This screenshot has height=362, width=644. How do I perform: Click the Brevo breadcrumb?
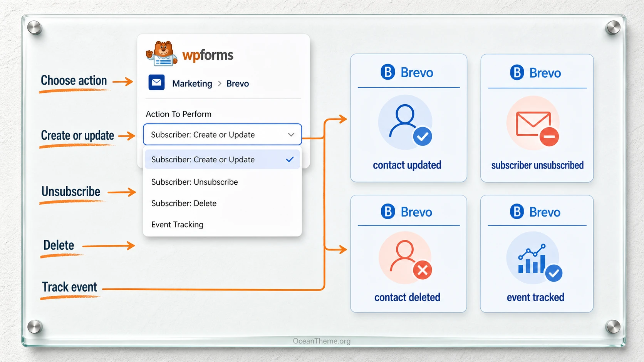(x=238, y=83)
